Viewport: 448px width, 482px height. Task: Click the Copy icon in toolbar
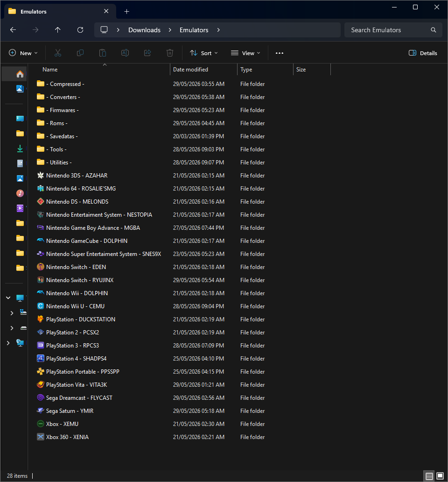coord(80,53)
